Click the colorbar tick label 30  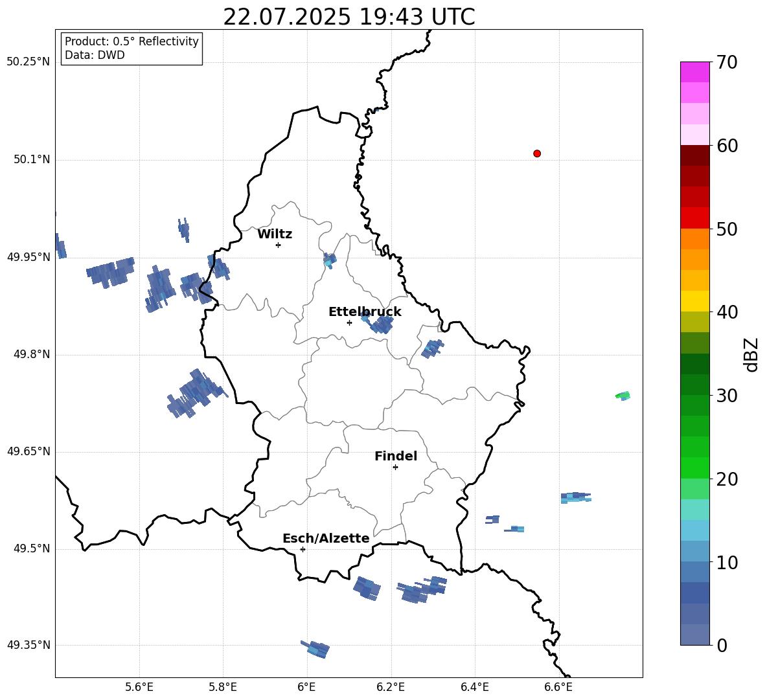tap(727, 396)
